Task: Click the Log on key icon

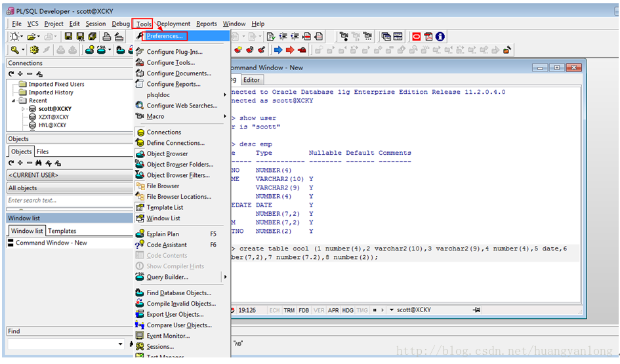Action: coord(15,50)
